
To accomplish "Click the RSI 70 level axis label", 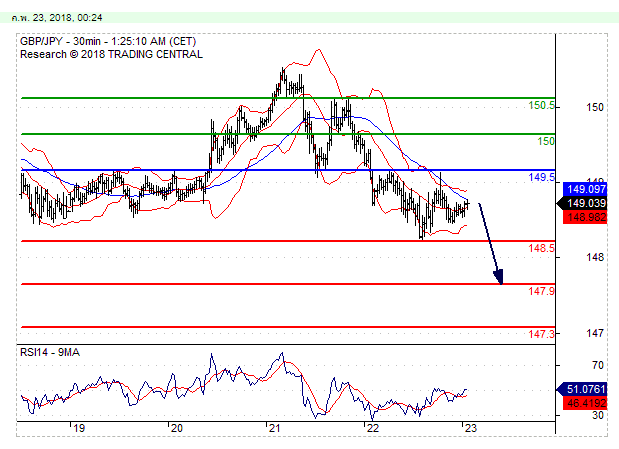I will point(598,365).
